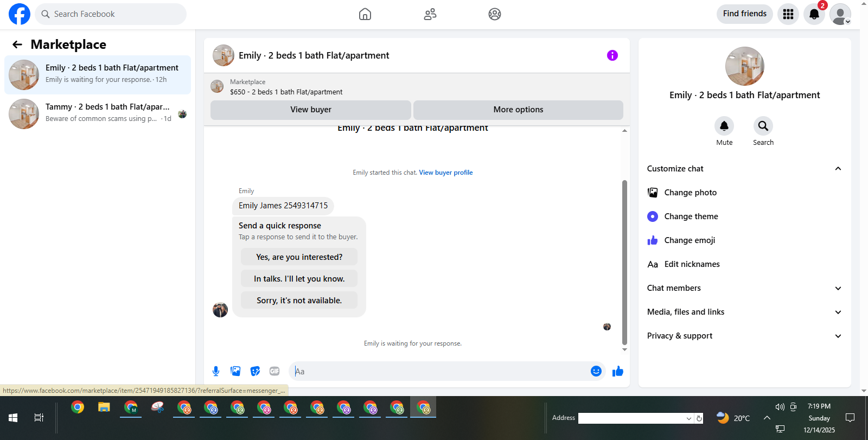Screen dimensions: 868x440
Task: Click the large listing thumbnail in right panel
Action: 745,66
